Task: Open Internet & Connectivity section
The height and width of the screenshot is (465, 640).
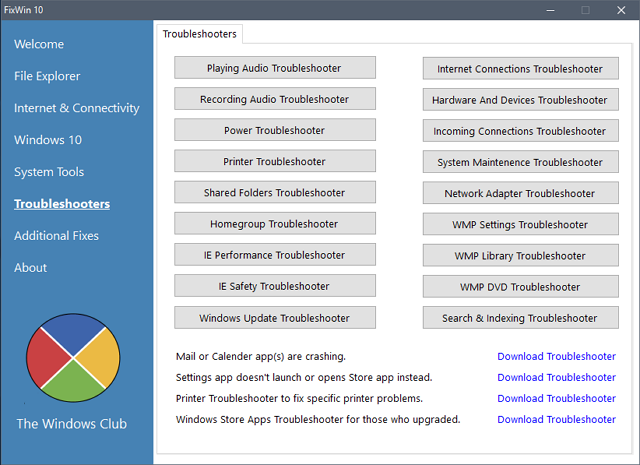Action: (x=77, y=108)
